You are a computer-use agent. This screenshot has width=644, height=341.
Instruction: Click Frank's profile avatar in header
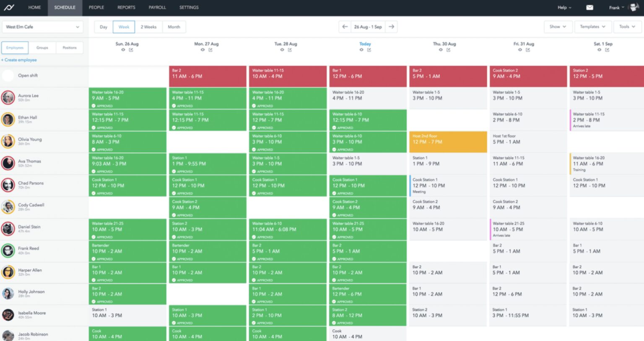pyautogui.click(x=634, y=8)
